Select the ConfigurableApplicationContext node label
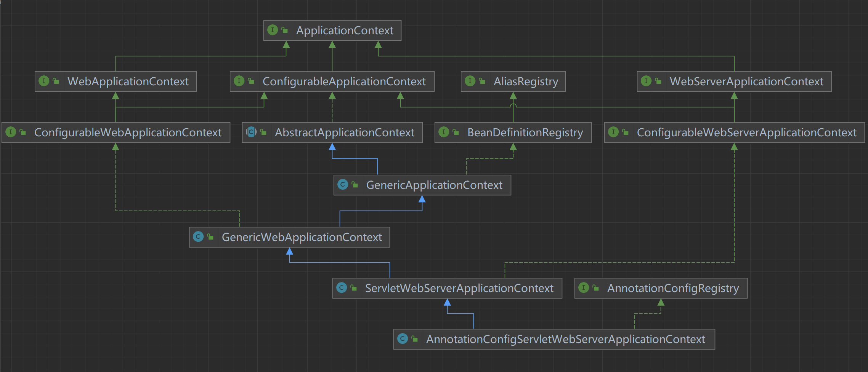The image size is (868, 372). (x=344, y=81)
